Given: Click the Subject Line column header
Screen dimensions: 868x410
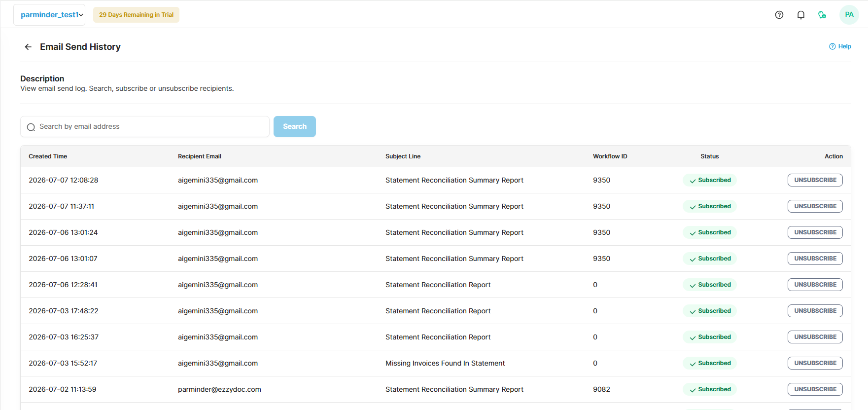Looking at the screenshot, I should click(x=403, y=156).
